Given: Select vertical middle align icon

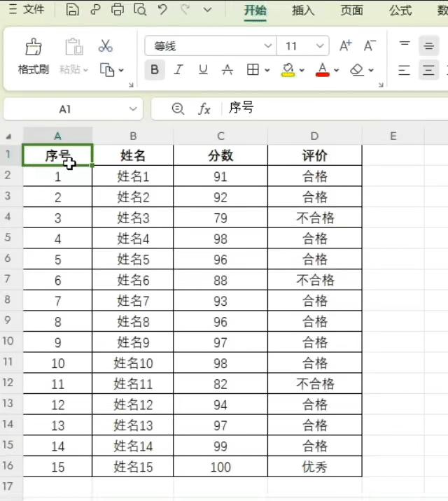Looking at the screenshot, I should [429, 46].
